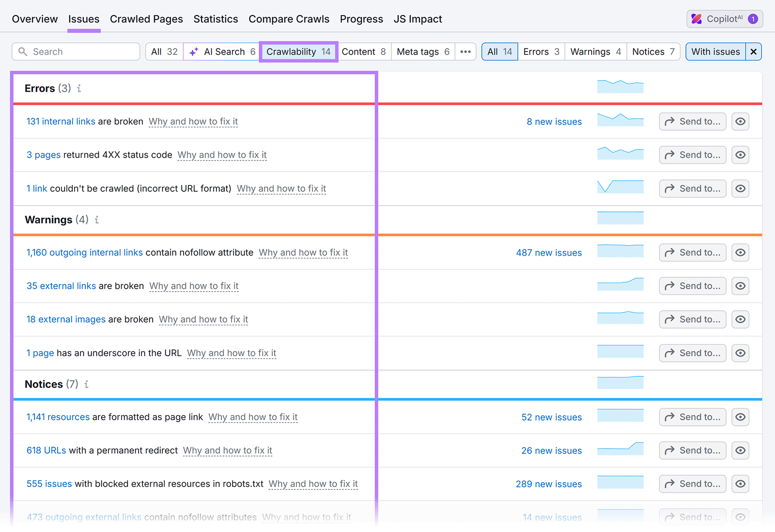Open eye preview for nofollow internal links warning
Image resolution: width=775 pixels, height=532 pixels.
tap(740, 252)
